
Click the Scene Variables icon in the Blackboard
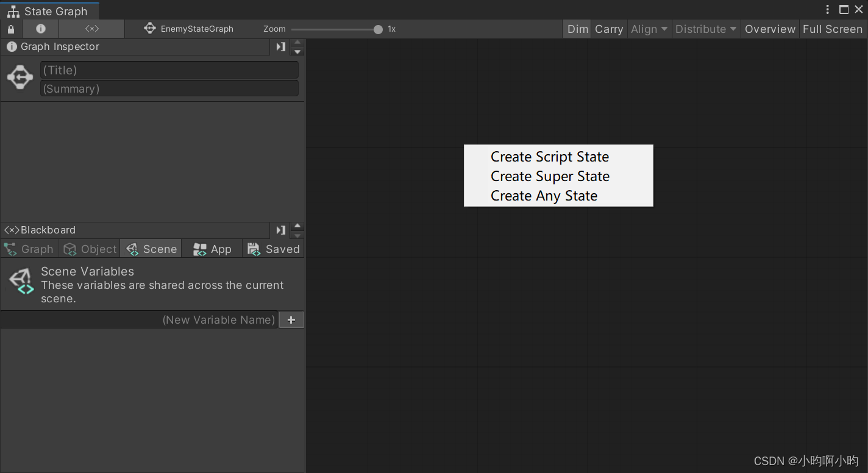[20, 282]
